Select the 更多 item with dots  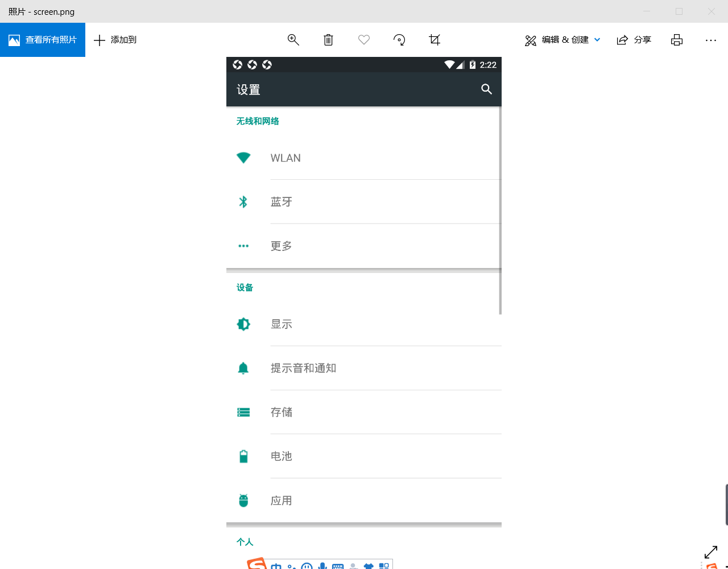point(364,246)
